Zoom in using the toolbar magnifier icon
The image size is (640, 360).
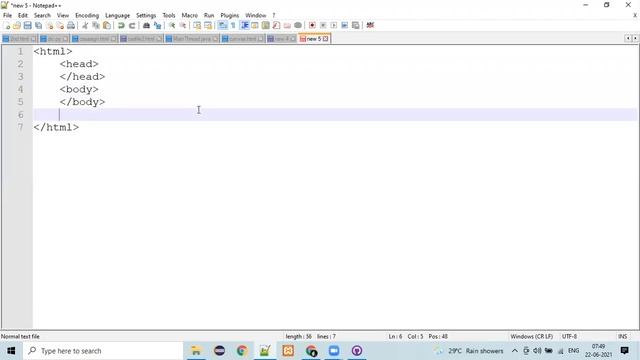(x=172, y=25)
